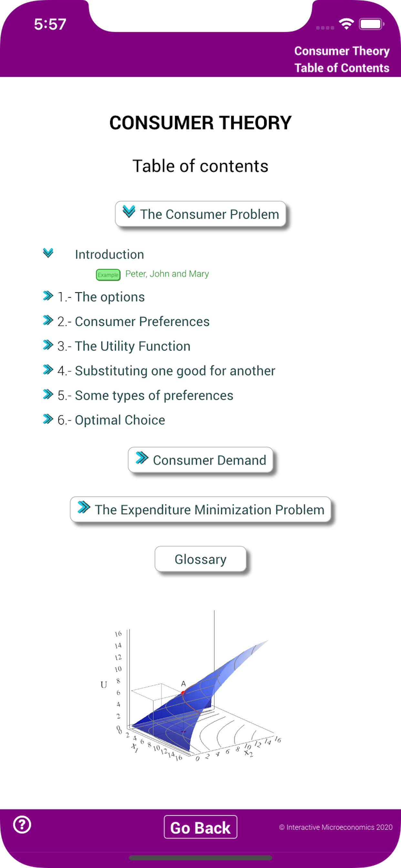Tap the help question mark icon
The image size is (401, 868).
[x=22, y=825]
